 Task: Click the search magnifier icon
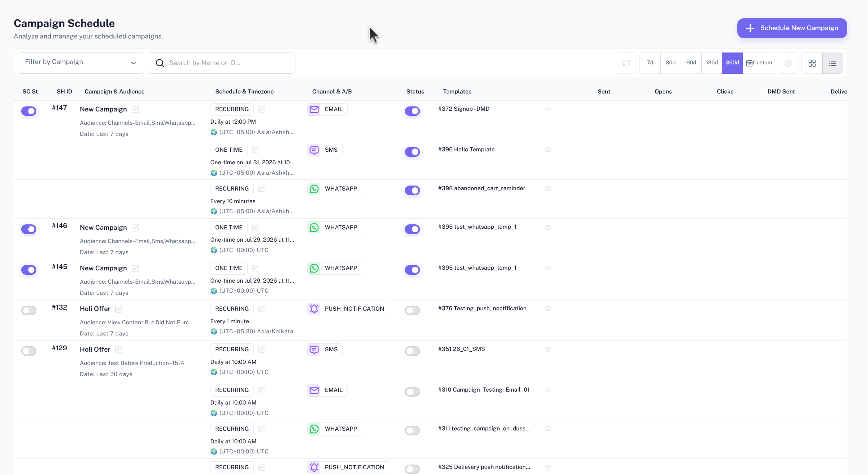[x=160, y=63]
